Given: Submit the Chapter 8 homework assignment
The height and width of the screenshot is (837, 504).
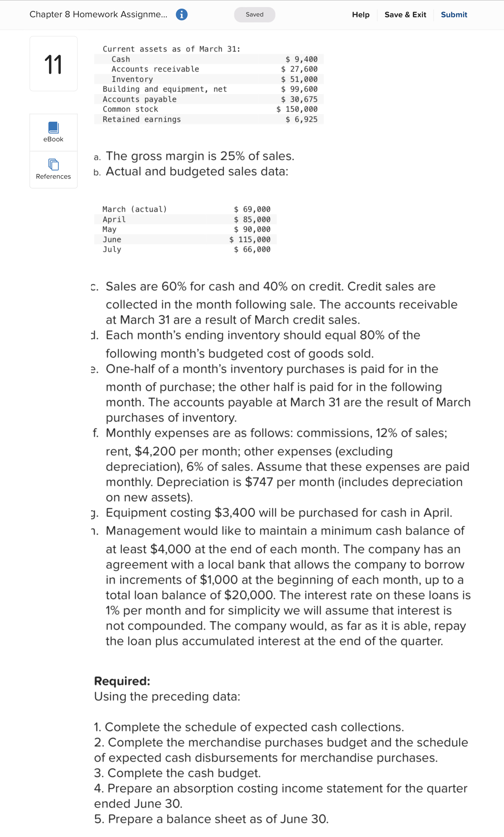Looking at the screenshot, I should (x=454, y=15).
